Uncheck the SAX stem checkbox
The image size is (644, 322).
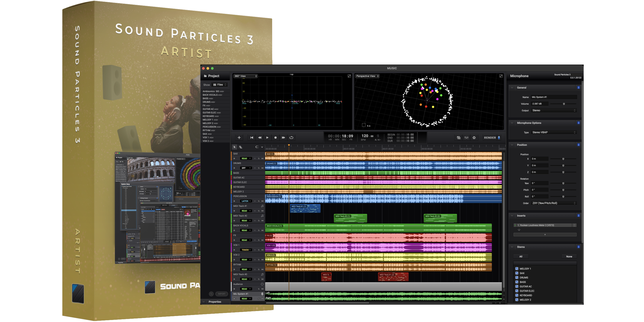click(x=517, y=273)
